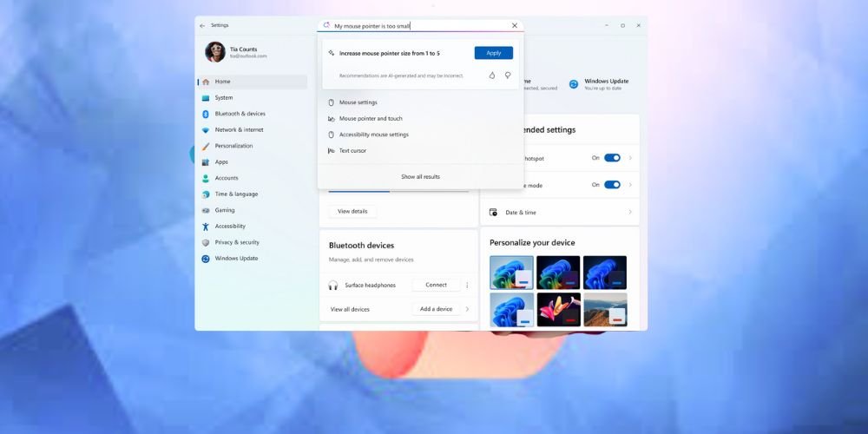Click the Surface headphones icon
Image resolution: width=868 pixels, height=434 pixels.
[x=332, y=285]
